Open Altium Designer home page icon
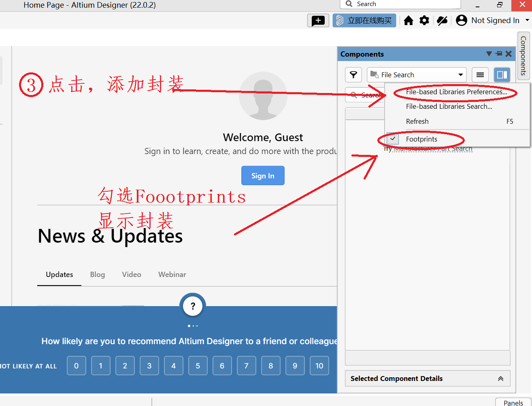 coord(409,20)
